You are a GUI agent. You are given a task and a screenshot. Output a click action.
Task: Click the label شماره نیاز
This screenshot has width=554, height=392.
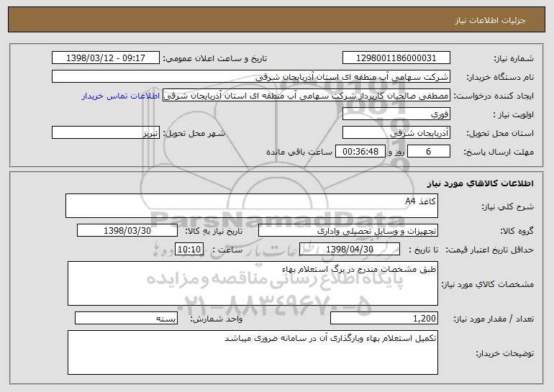[x=514, y=59]
